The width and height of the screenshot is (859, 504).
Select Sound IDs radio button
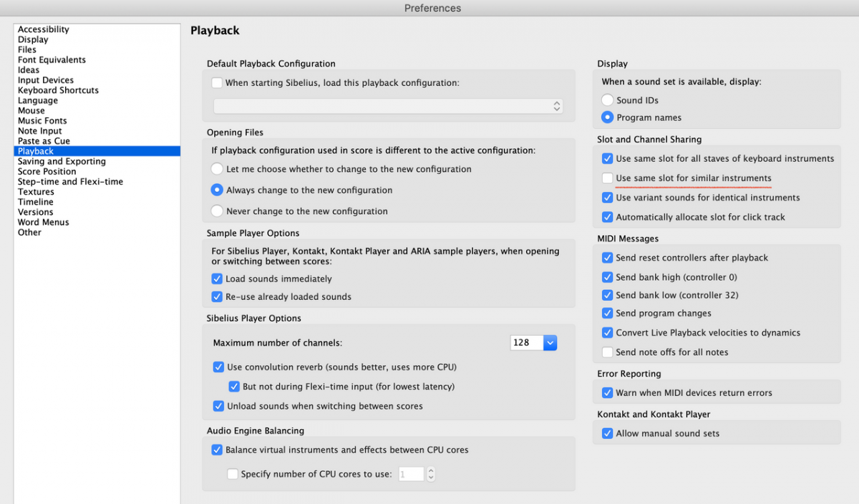[x=608, y=100]
